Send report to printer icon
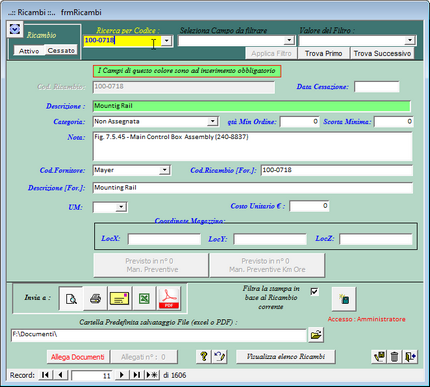Screen dimensions: 430x387 coord(96,298)
